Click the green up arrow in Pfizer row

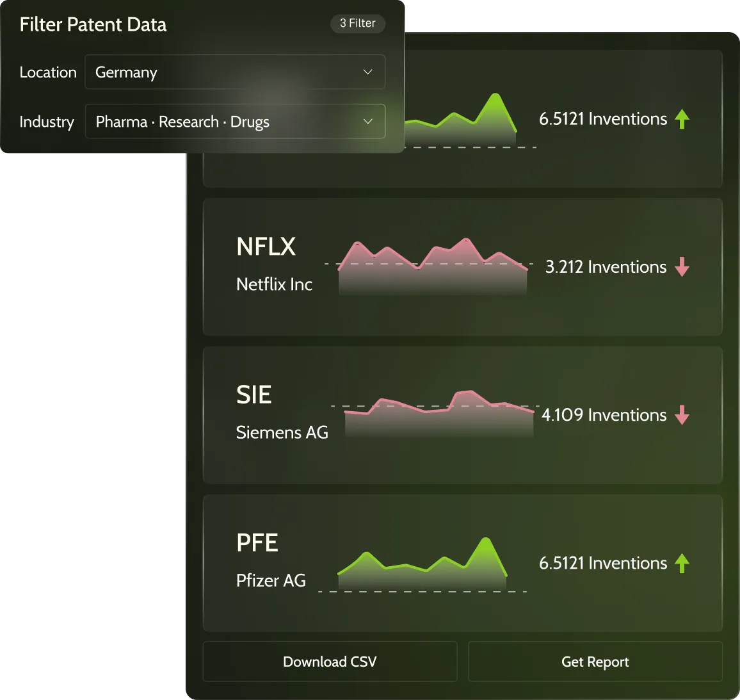tap(682, 563)
